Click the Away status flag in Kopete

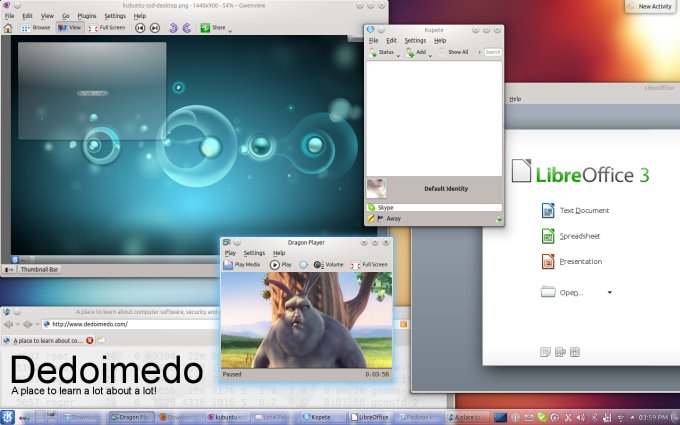click(x=381, y=219)
